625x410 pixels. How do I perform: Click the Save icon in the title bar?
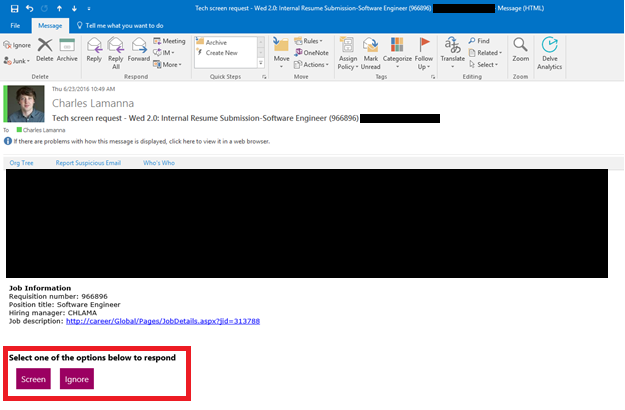tap(14, 8)
